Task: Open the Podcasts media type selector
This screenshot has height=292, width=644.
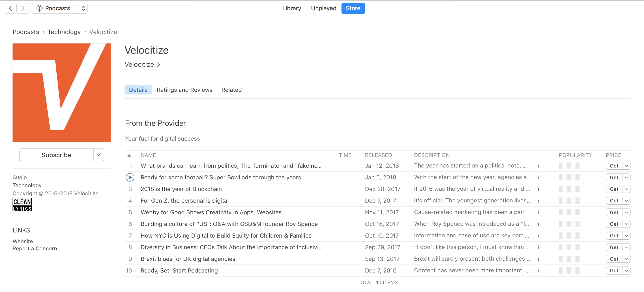Action: coord(60,8)
